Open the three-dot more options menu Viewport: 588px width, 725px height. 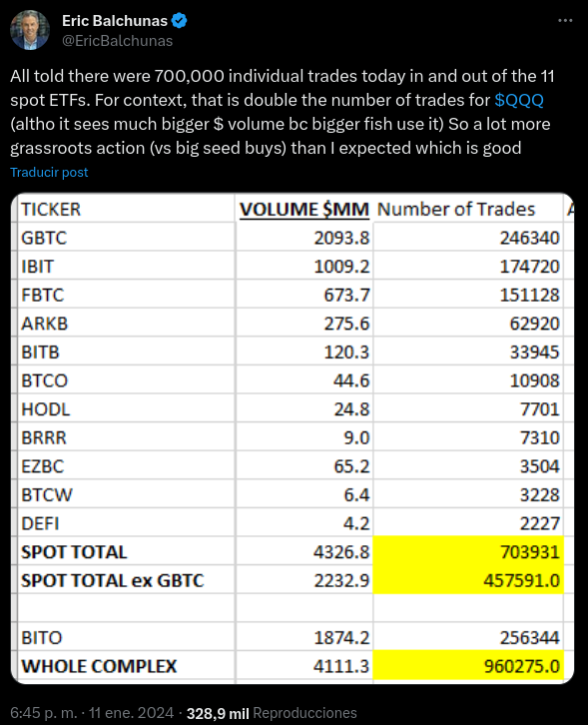(565, 21)
